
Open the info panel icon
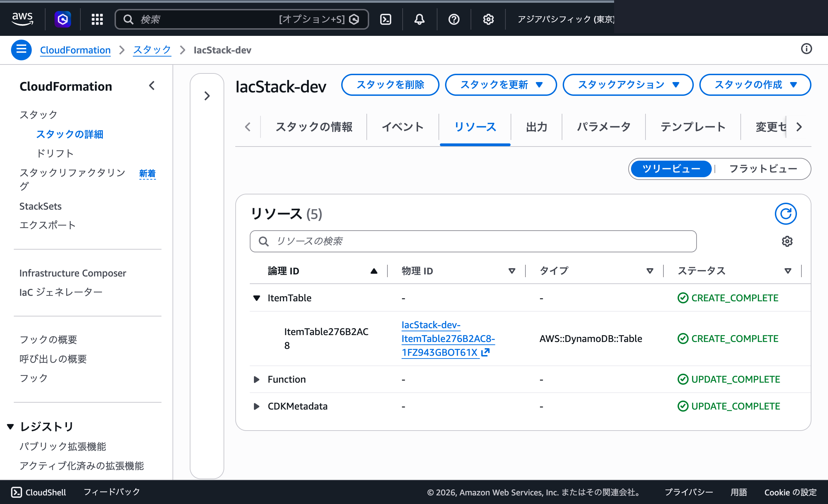(x=806, y=49)
